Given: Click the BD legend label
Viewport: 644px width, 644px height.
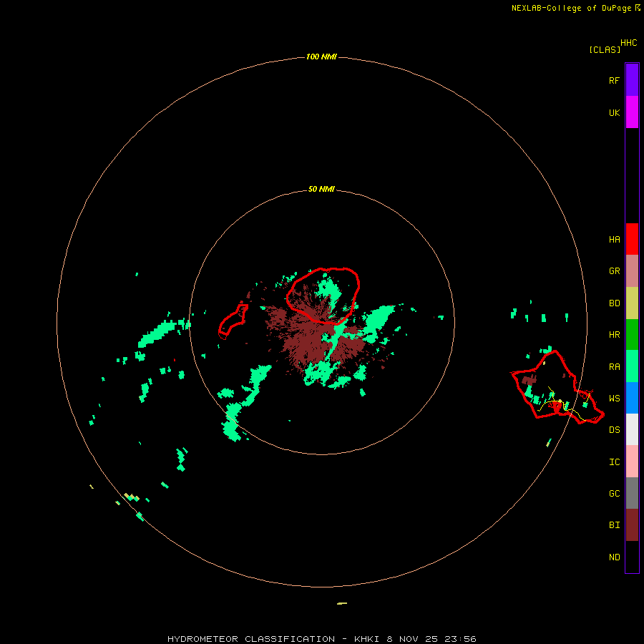Looking at the screenshot, I should (614, 303).
